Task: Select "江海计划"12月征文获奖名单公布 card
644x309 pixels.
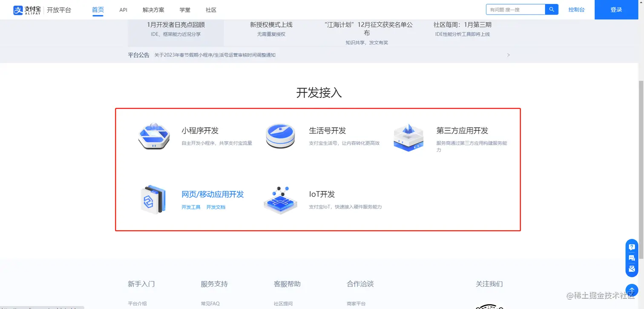Action: [x=367, y=33]
